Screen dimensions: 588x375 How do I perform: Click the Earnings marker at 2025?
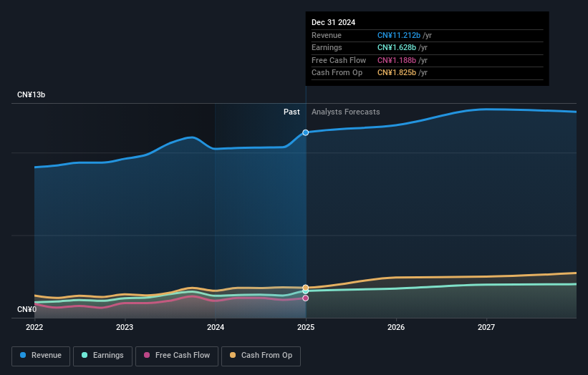click(306, 291)
